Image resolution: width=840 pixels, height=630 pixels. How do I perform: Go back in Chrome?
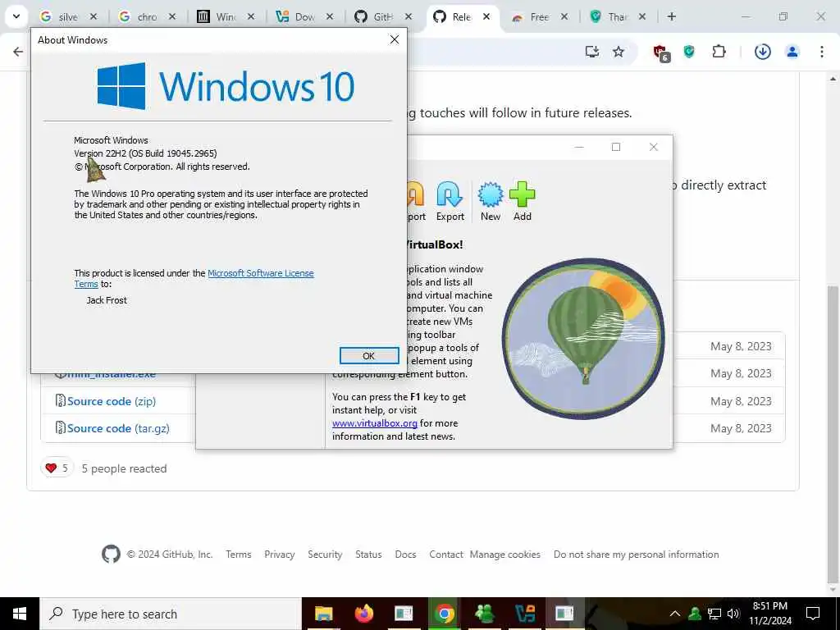[18, 52]
